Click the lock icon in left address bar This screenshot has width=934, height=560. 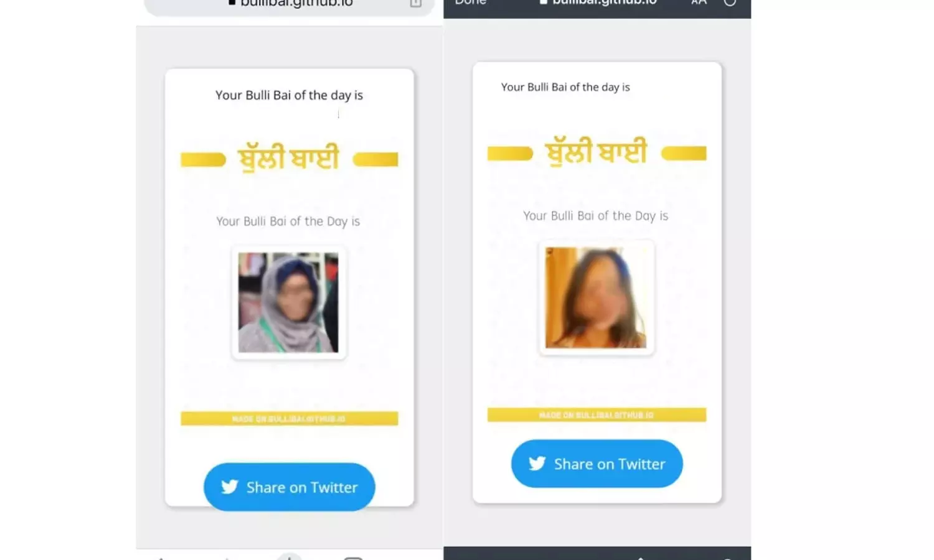pos(232,2)
